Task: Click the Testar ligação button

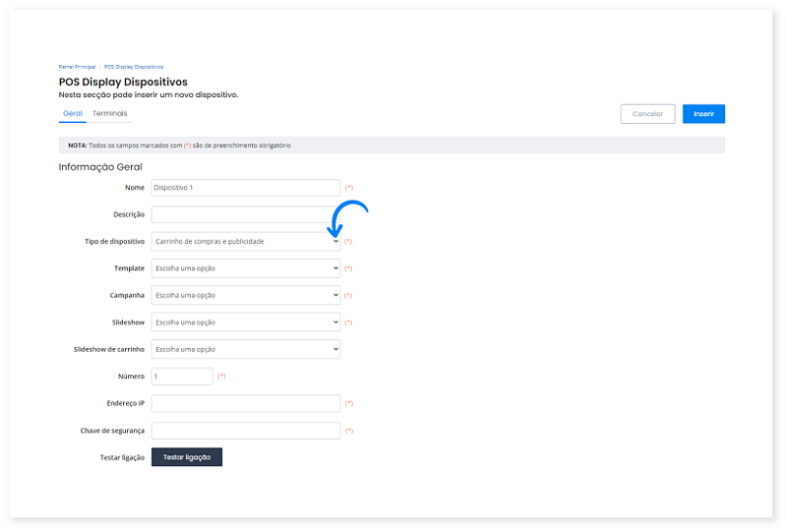Action: click(x=187, y=457)
